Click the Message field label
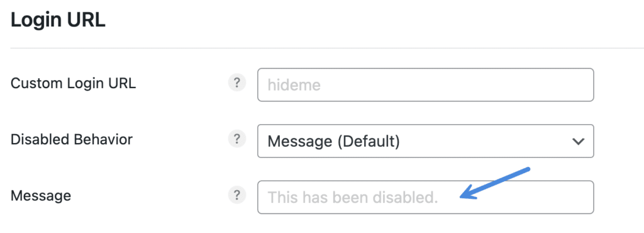Image resolution: width=644 pixels, height=233 pixels. point(41,196)
